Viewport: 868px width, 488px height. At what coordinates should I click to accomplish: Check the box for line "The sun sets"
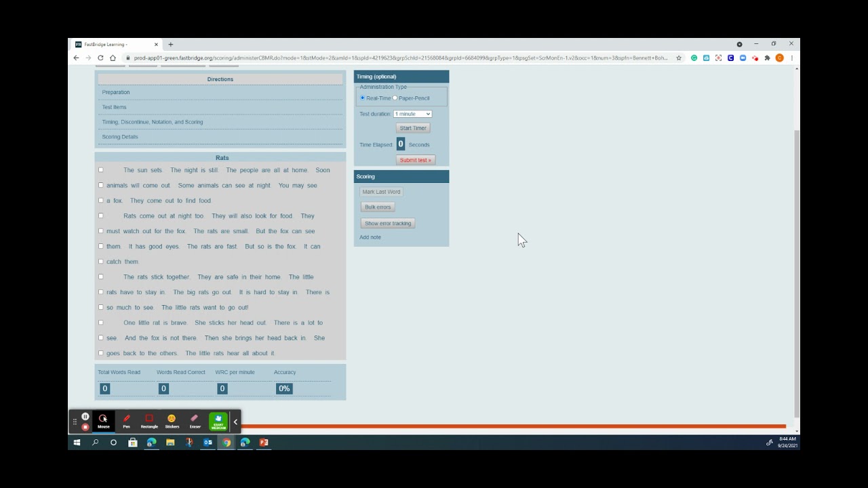tap(101, 170)
